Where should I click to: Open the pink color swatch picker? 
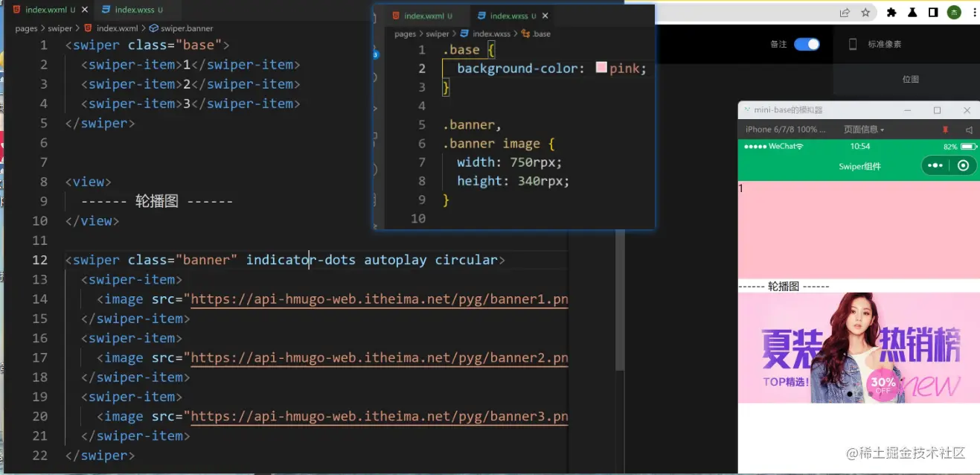pyautogui.click(x=601, y=68)
